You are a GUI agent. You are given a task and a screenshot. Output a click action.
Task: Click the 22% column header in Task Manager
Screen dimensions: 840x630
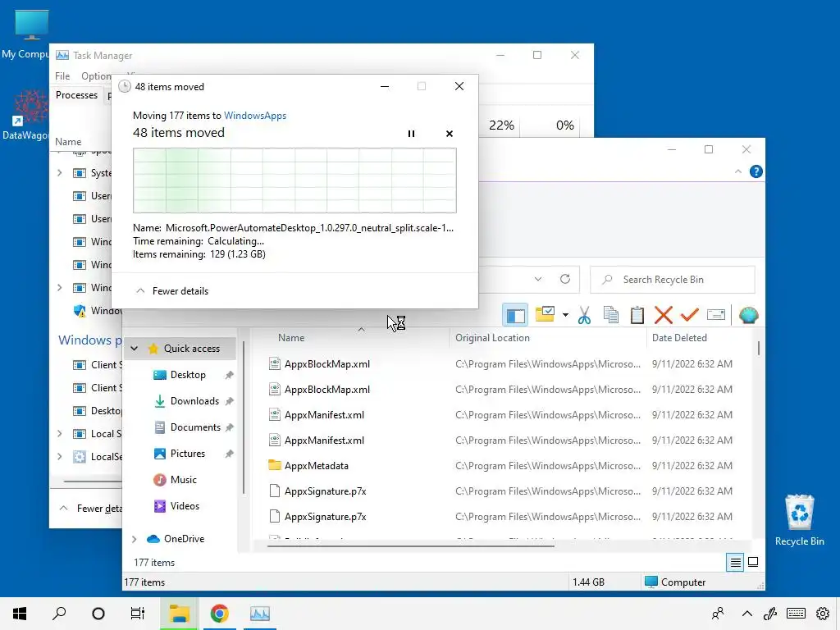(501, 126)
